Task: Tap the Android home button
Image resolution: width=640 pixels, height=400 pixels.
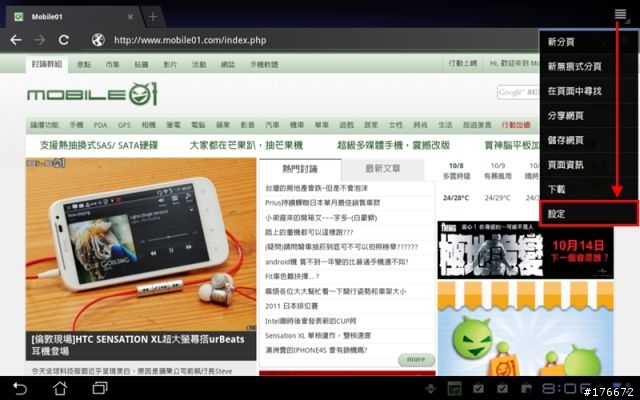Action: click(x=60, y=388)
